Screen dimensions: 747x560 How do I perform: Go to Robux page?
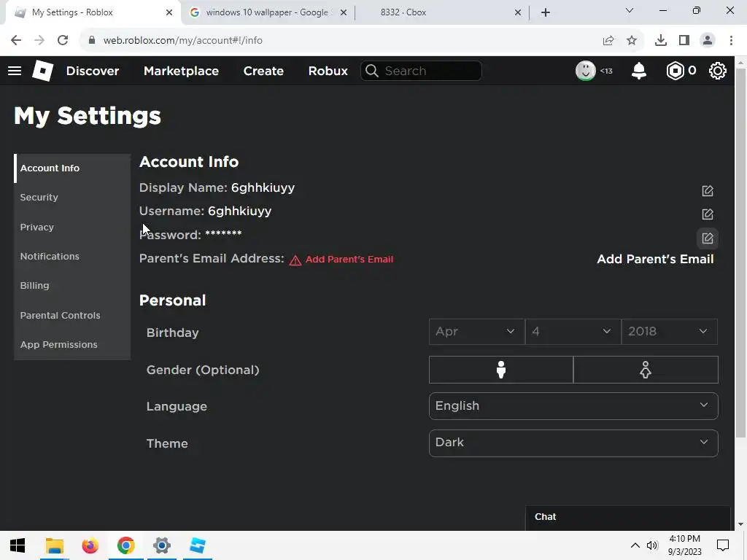[x=328, y=71]
